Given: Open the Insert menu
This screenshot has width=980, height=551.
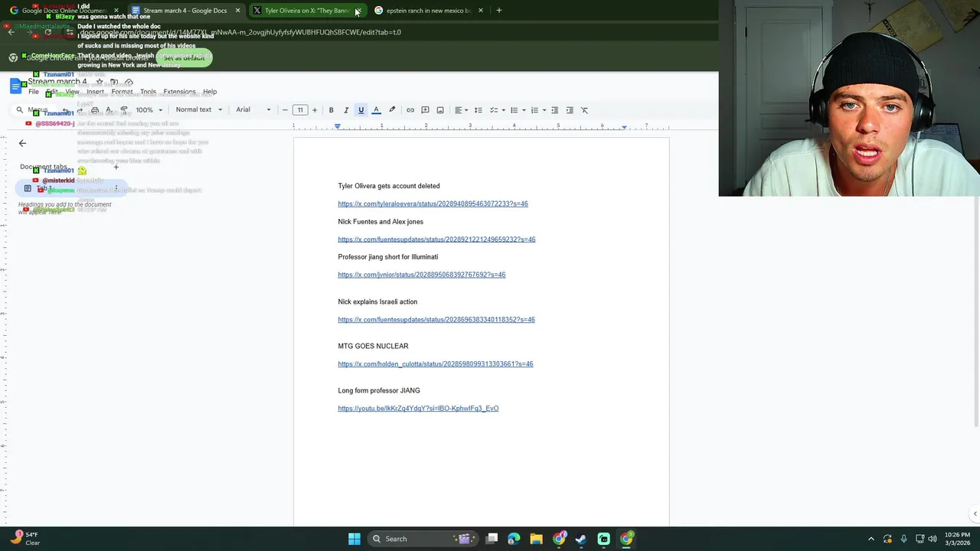Looking at the screenshot, I should tap(95, 92).
